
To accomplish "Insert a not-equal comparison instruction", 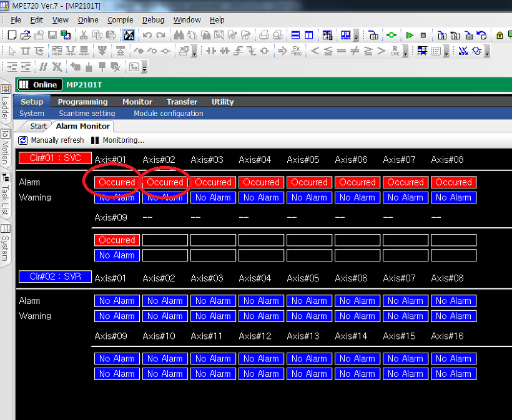I will coord(355,51).
